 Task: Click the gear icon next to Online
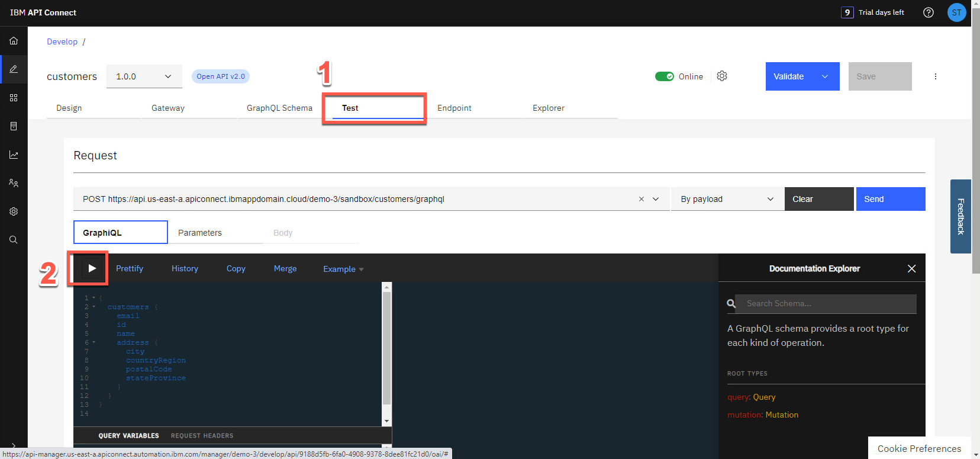[722, 76]
